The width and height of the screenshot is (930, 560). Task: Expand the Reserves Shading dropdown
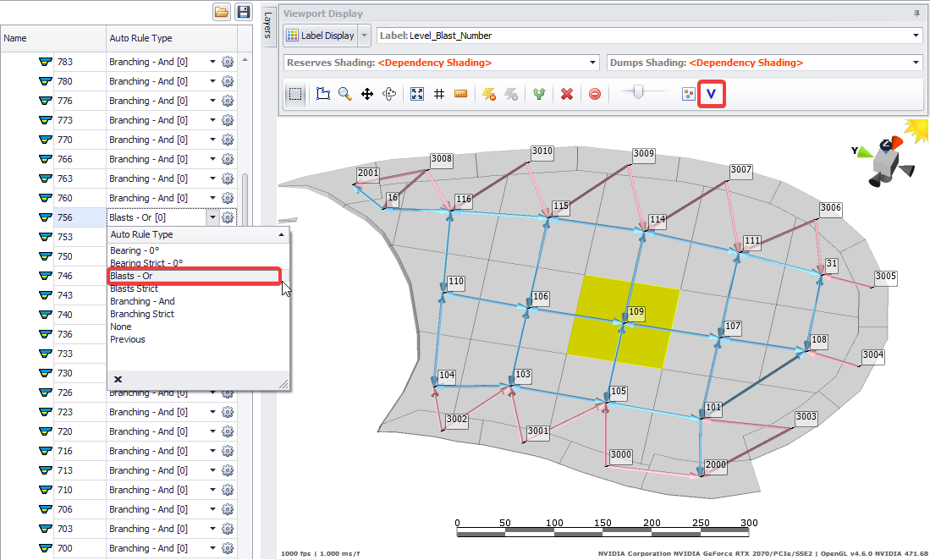pos(594,63)
